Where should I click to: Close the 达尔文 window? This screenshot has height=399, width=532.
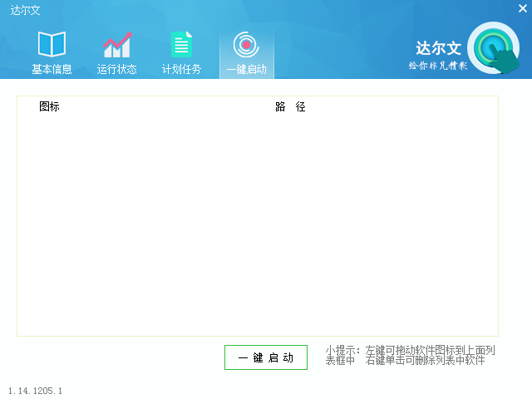coord(522,9)
